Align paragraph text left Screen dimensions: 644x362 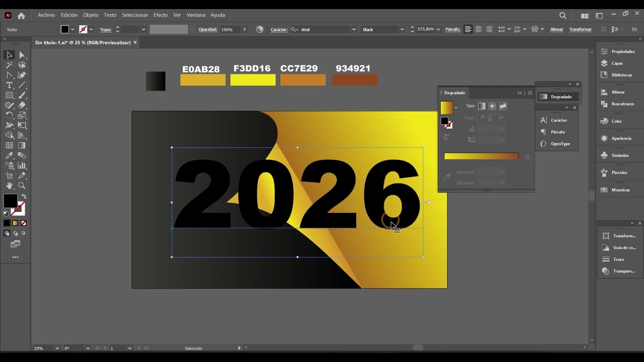point(468,29)
